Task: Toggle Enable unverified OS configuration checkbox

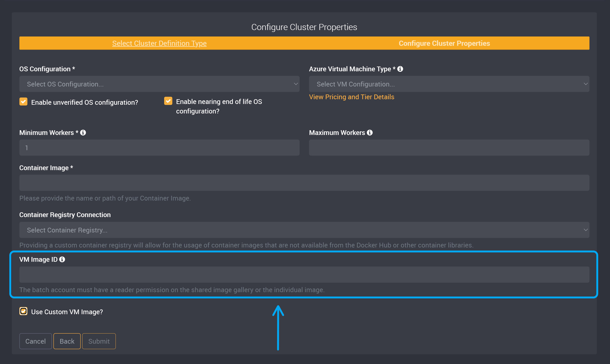Action: pyautogui.click(x=23, y=102)
